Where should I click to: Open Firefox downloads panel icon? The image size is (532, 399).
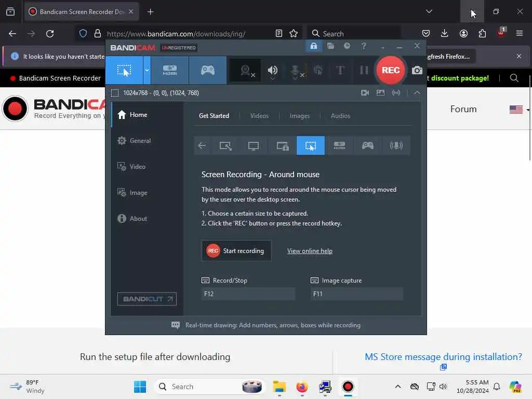pos(445,34)
